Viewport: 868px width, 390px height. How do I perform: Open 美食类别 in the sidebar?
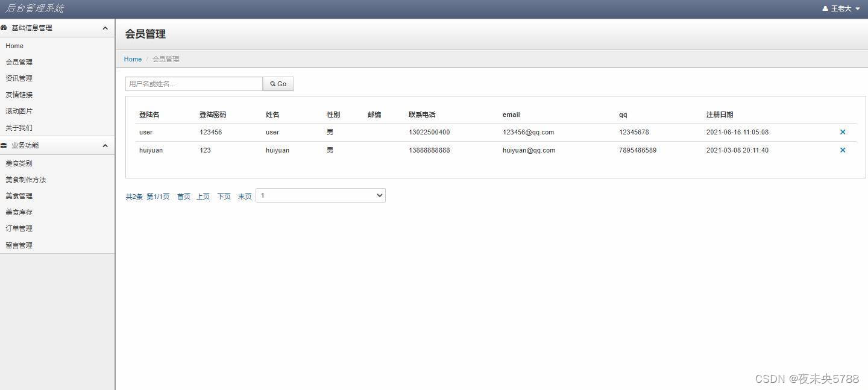pyautogui.click(x=19, y=163)
